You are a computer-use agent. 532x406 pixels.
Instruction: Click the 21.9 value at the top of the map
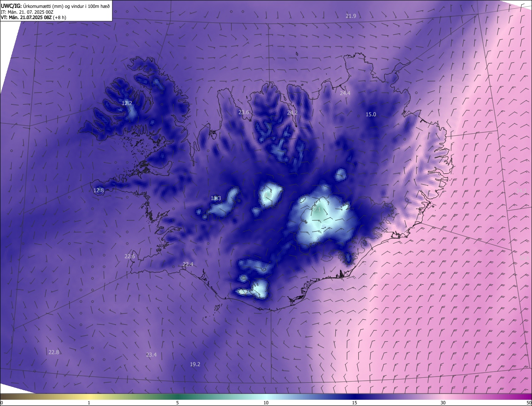point(351,16)
